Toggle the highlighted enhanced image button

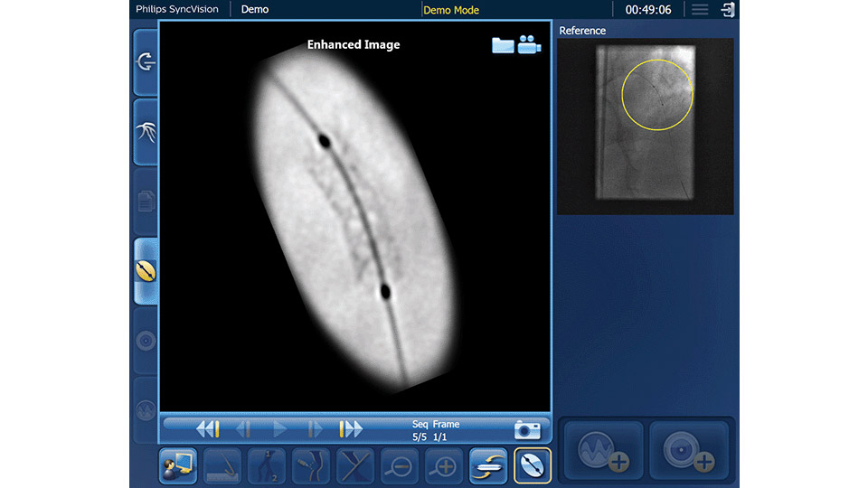tap(533, 465)
